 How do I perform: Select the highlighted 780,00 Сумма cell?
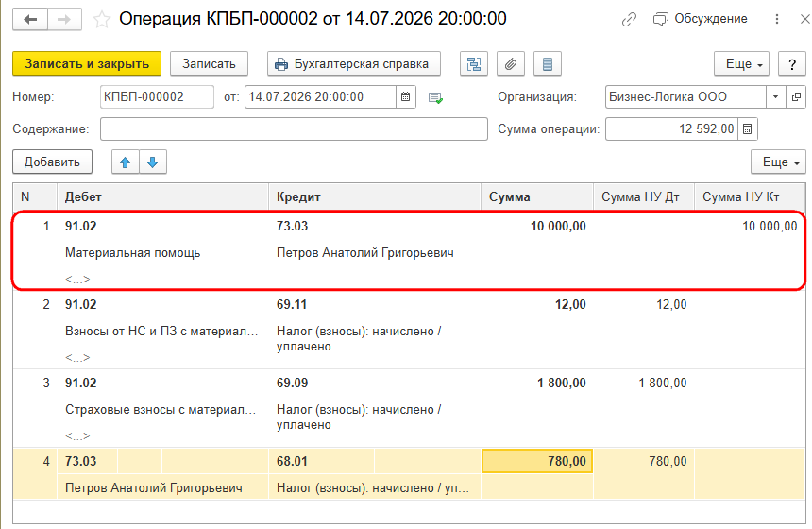[x=537, y=461]
